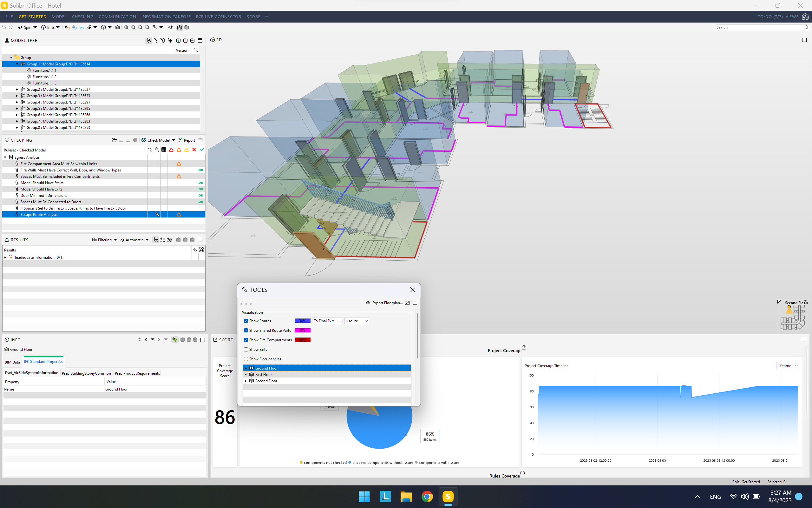Screen dimensions: 812x508
Task: Click the critical severity red triangle header
Action: (x=171, y=150)
